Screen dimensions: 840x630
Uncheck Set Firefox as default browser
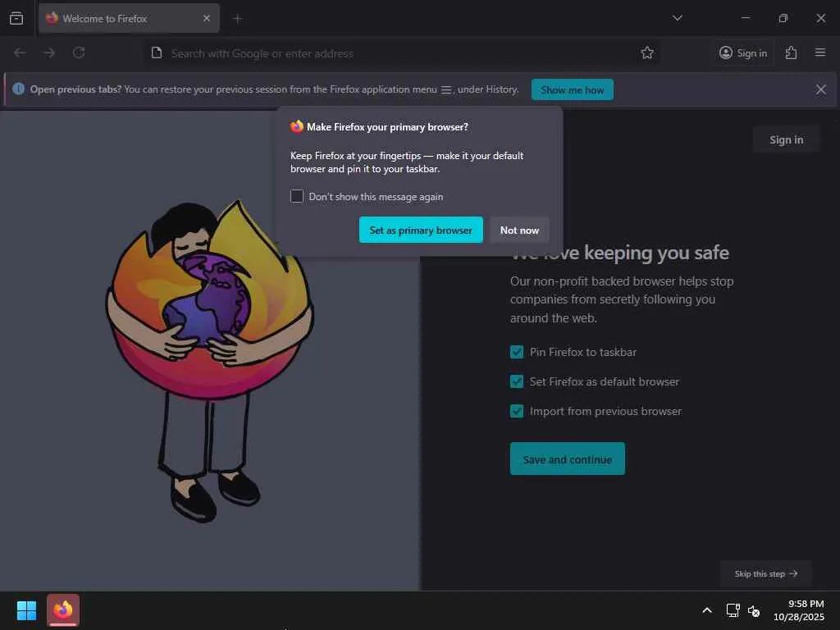[x=517, y=381]
